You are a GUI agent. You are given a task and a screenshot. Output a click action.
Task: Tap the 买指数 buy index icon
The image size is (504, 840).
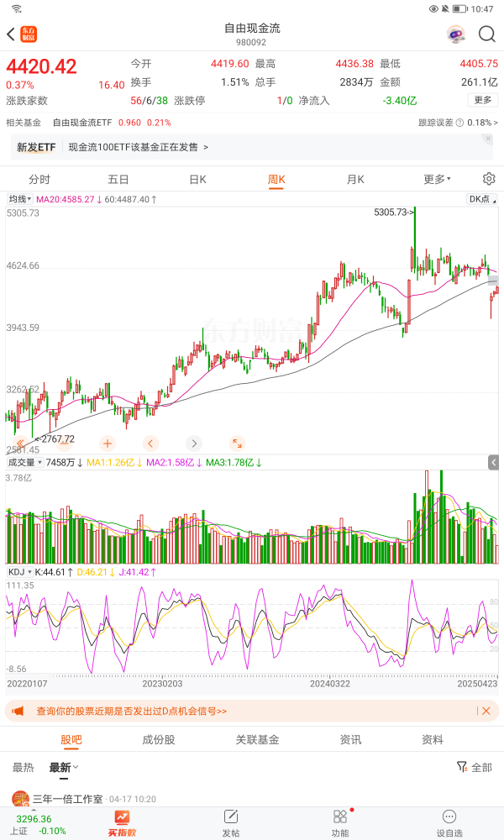tap(123, 822)
